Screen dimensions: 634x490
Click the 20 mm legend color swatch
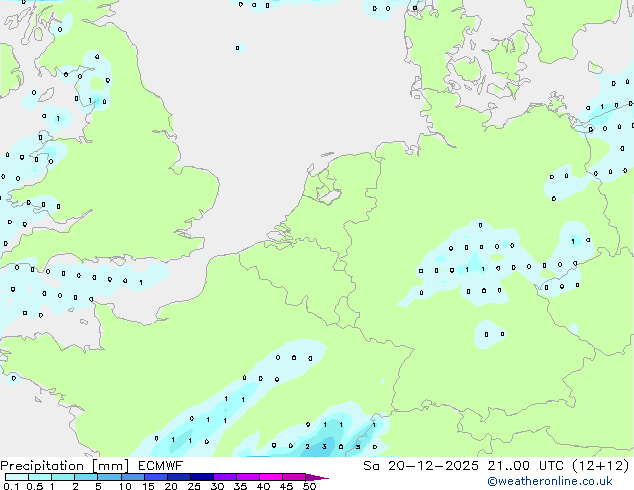point(178,477)
